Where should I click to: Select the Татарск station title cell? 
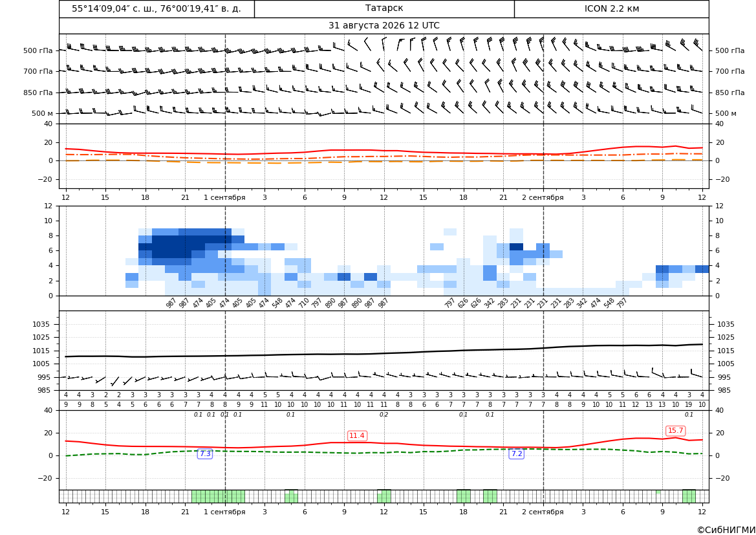coord(384,8)
